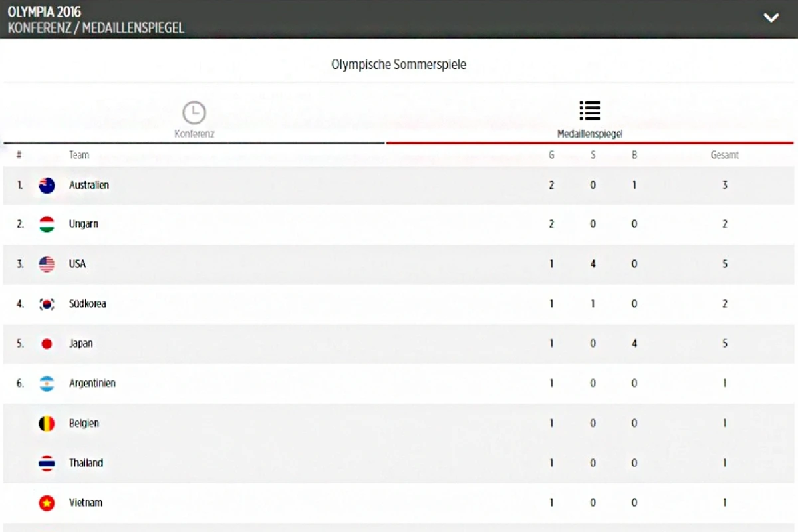Click the Australia flag icon
The image size is (798, 532).
(47, 186)
